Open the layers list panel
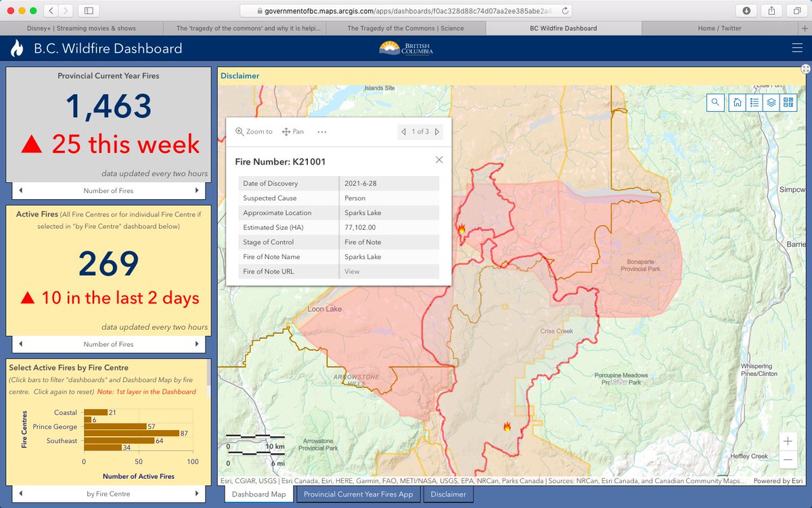Viewport: 812px width, 508px height. tap(772, 102)
